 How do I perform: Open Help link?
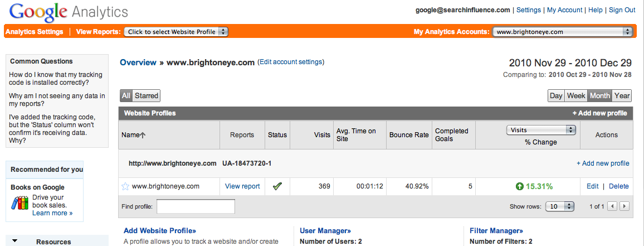pyautogui.click(x=595, y=10)
